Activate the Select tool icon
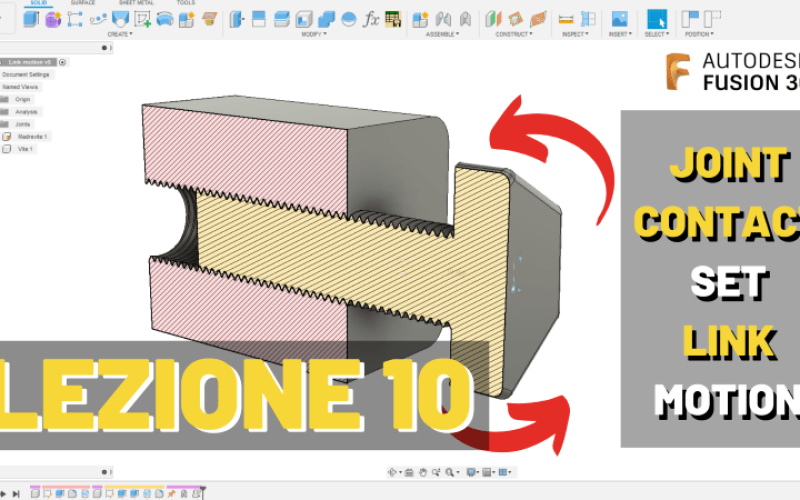 (657, 19)
